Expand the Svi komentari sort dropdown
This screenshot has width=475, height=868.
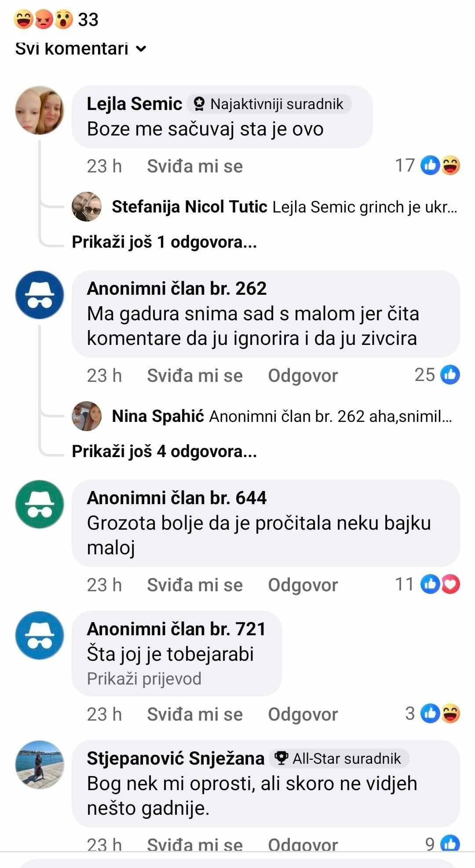(80, 48)
